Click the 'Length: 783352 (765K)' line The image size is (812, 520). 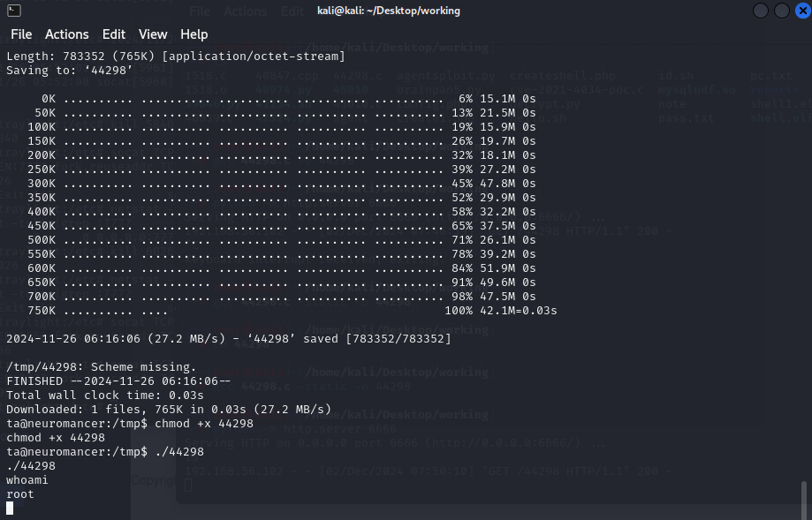click(x=176, y=56)
